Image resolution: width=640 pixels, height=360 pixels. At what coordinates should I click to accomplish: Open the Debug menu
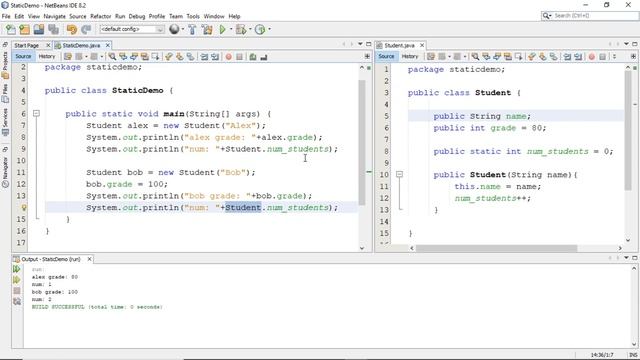pyautogui.click(x=137, y=16)
